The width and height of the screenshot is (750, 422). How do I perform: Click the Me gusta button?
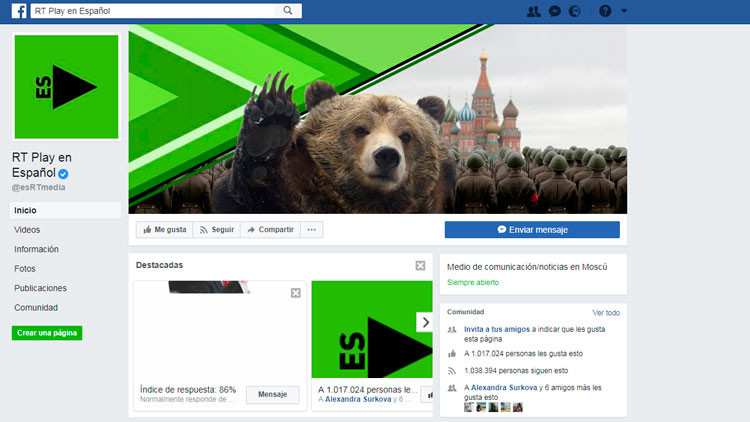click(x=165, y=230)
